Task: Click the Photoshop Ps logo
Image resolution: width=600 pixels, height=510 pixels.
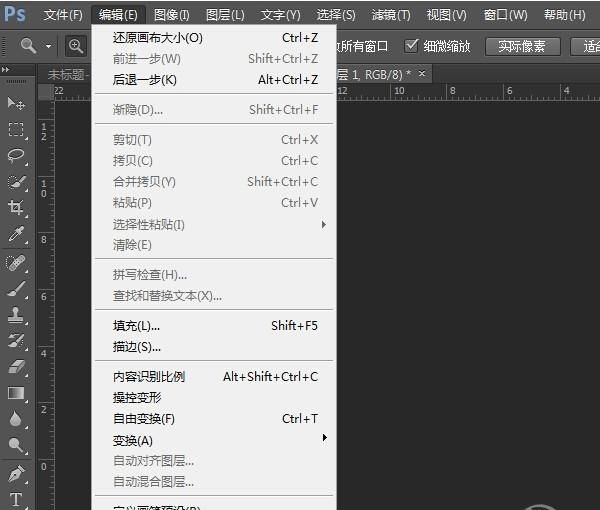Action: tap(15, 15)
